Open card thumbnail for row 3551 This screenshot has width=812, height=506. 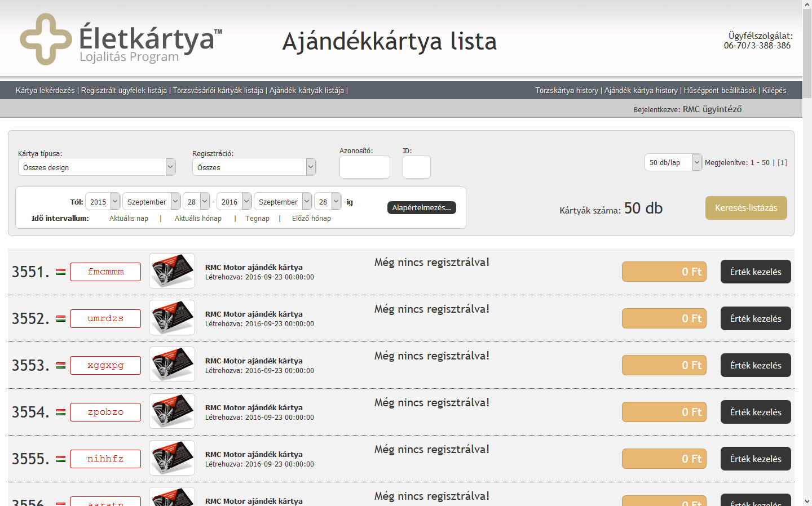click(x=172, y=271)
